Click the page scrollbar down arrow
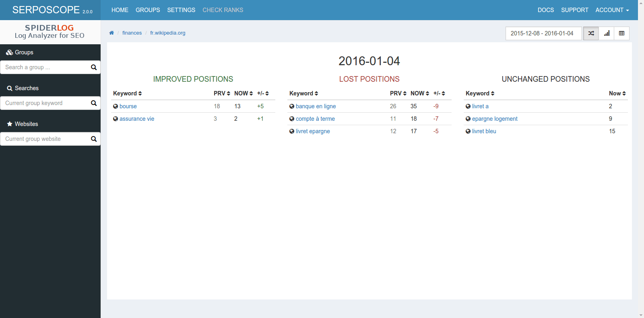This screenshot has height=318, width=644. click(x=641, y=315)
